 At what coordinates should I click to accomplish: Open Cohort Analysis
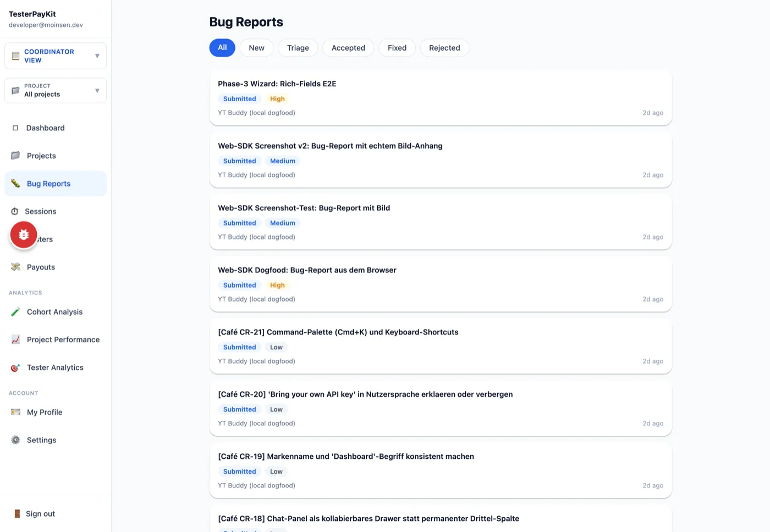(56, 312)
